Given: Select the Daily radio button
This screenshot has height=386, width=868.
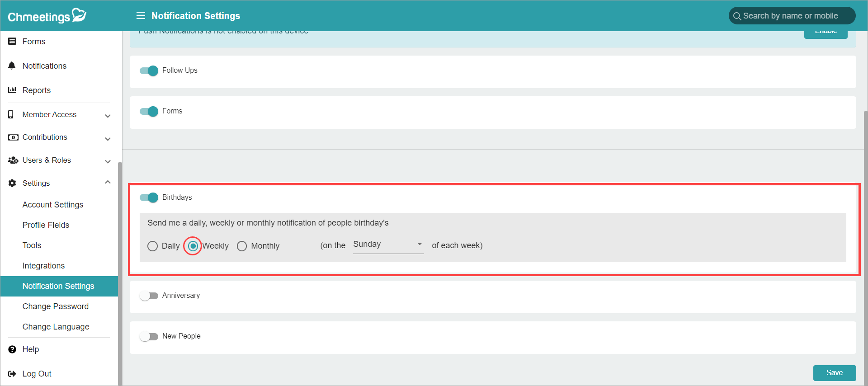Looking at the screenshot, I should pos(153,246).
